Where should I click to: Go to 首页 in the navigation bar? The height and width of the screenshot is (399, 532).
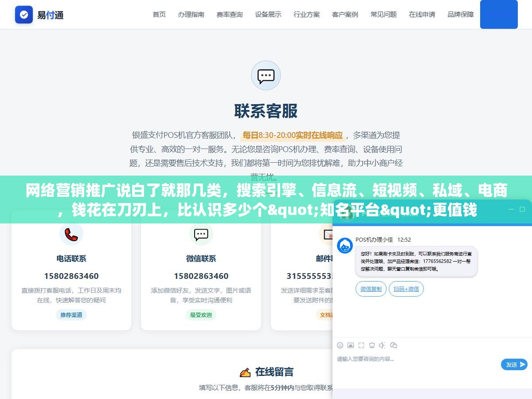(159, 15)
